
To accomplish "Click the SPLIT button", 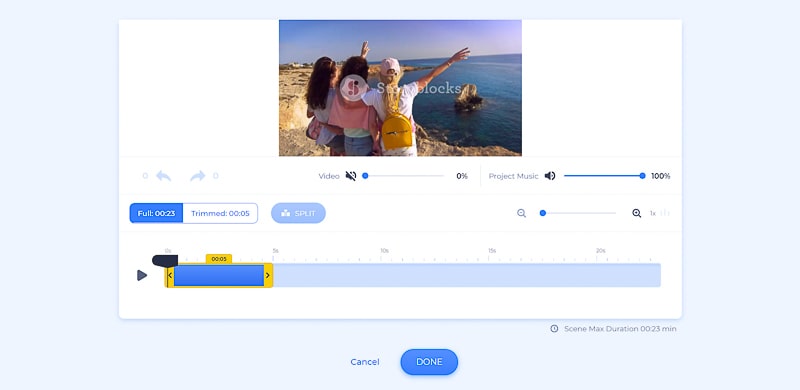I will point(298,213).
